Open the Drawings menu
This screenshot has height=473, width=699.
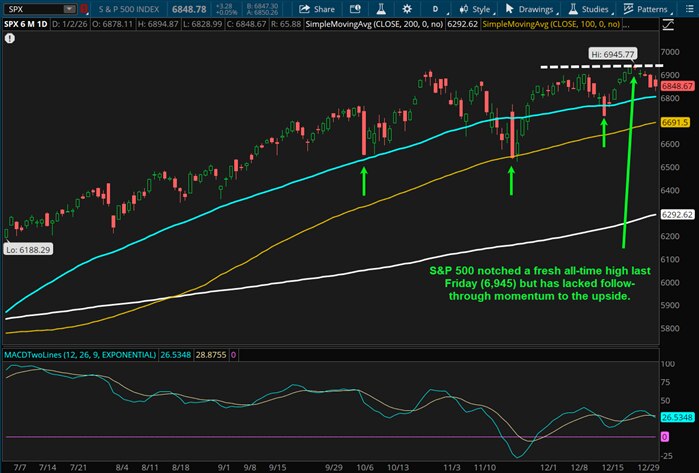[530, 9]
